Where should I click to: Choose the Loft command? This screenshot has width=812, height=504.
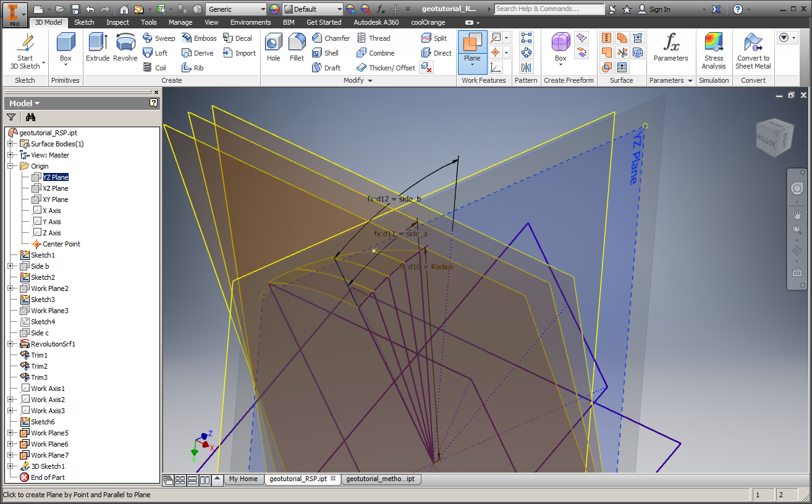[155, 53]
